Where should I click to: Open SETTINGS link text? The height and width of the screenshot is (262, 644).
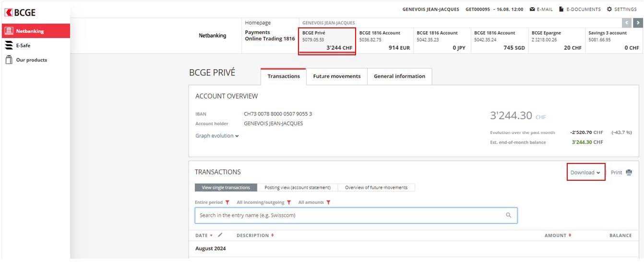[x=625, y=10]
